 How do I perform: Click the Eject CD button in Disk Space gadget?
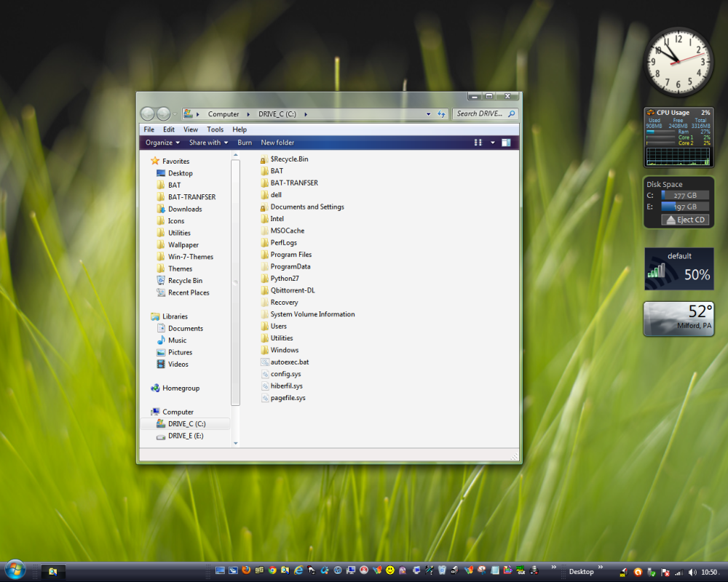click(684, 219)
